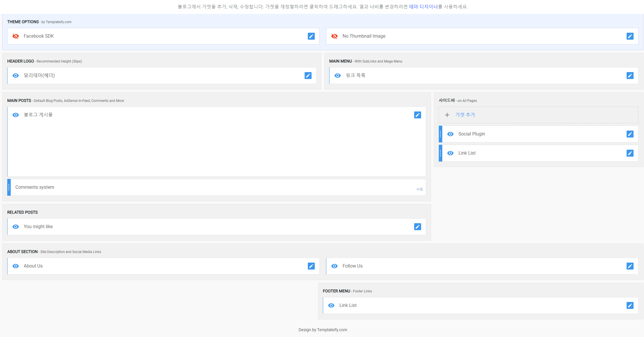Click the 가젯 추가 link in sidebar
Screen dimensions: 644x337
coord(465,115)
